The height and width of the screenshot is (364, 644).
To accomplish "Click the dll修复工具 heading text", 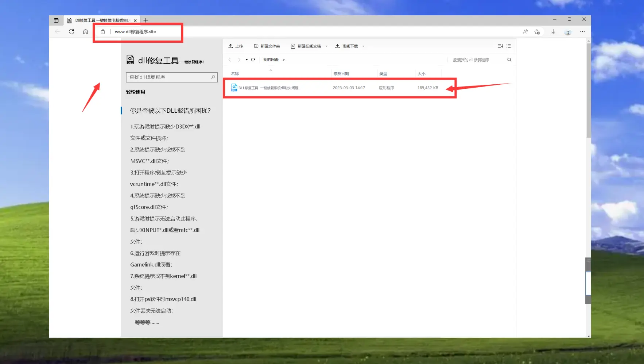I will click(158, 61).
